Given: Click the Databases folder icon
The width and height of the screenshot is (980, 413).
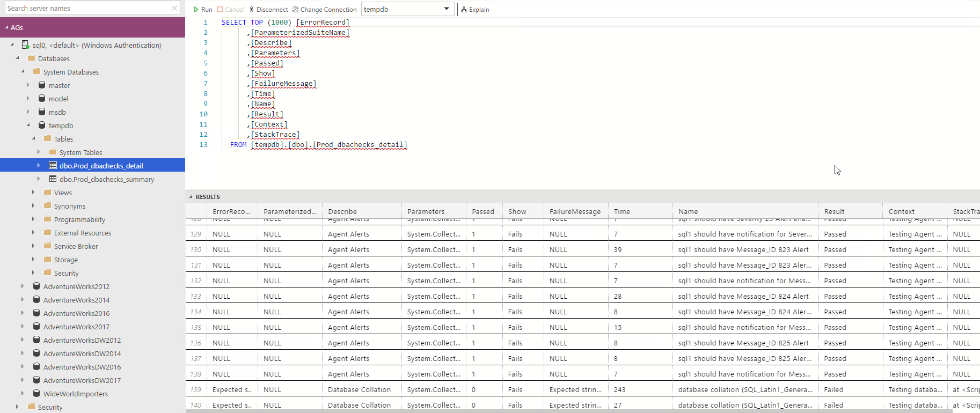Looking at the screenshot, I should (31, 58).
